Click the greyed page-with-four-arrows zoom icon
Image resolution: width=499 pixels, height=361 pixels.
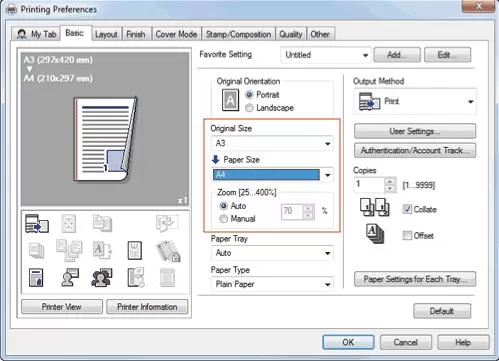[x=69, y=223]
